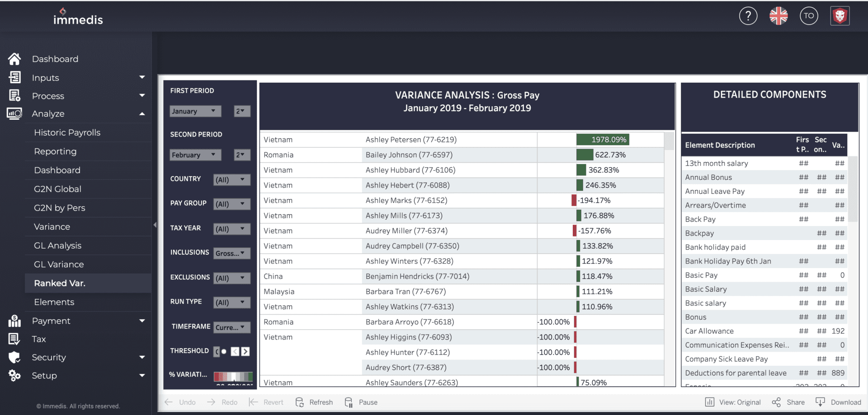Viewport: 868px width, 415px height.
Task: Expand the INCLUSIONS Gross dropdown
Action: pos(231,253)
